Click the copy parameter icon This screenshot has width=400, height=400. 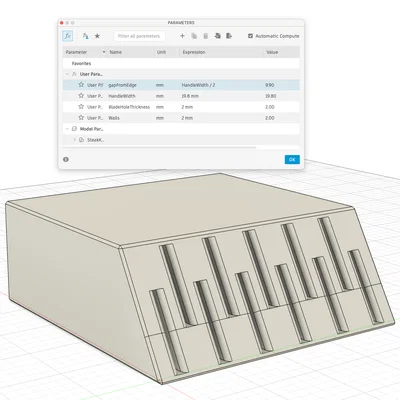tap(194, 36)
